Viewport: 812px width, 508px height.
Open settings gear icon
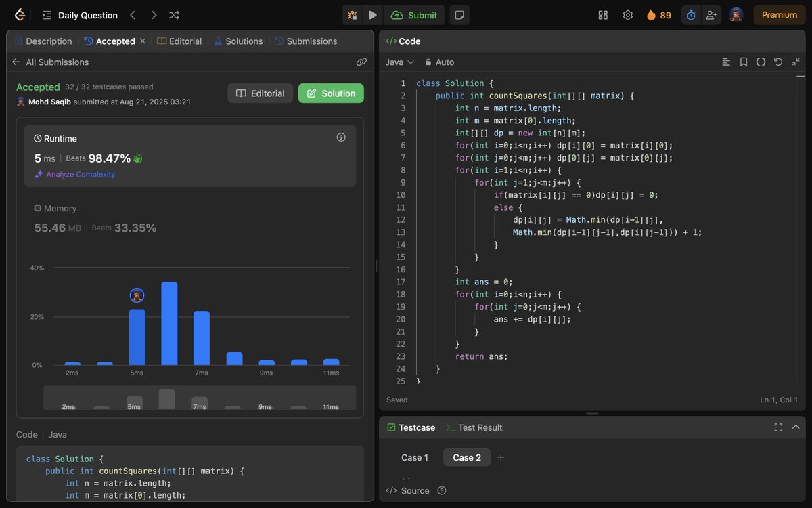(x=628, y=15)
